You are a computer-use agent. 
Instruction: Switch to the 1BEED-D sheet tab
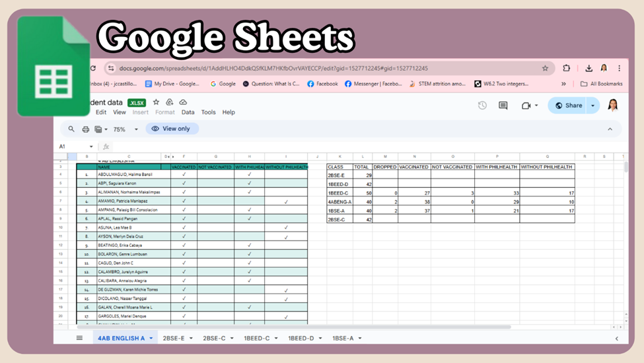(x=301, y=339)
